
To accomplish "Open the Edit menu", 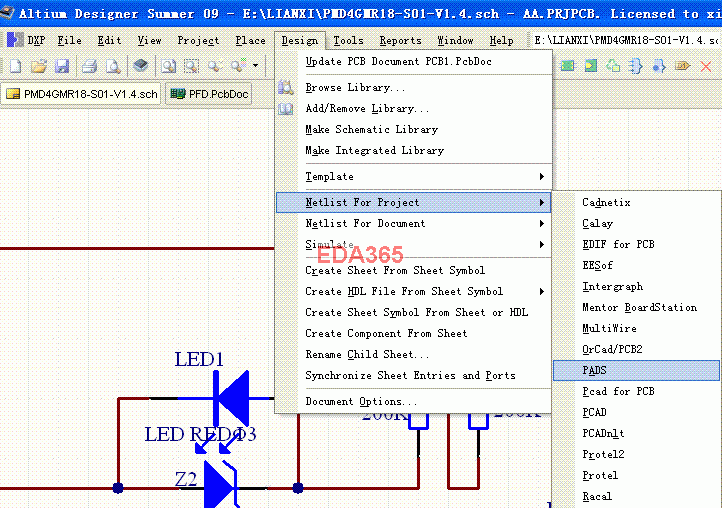I will 110,41.
